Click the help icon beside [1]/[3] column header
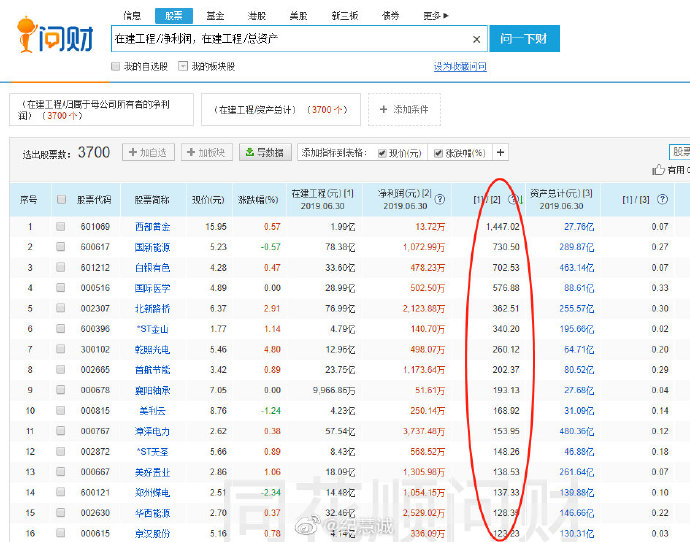This screenshot has height=542, width=690. [662, 199]
